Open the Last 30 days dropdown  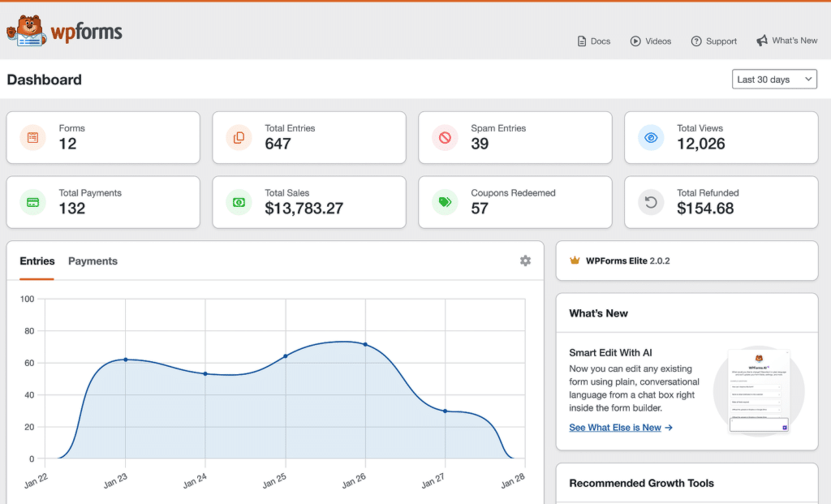(x=774, y=79)
